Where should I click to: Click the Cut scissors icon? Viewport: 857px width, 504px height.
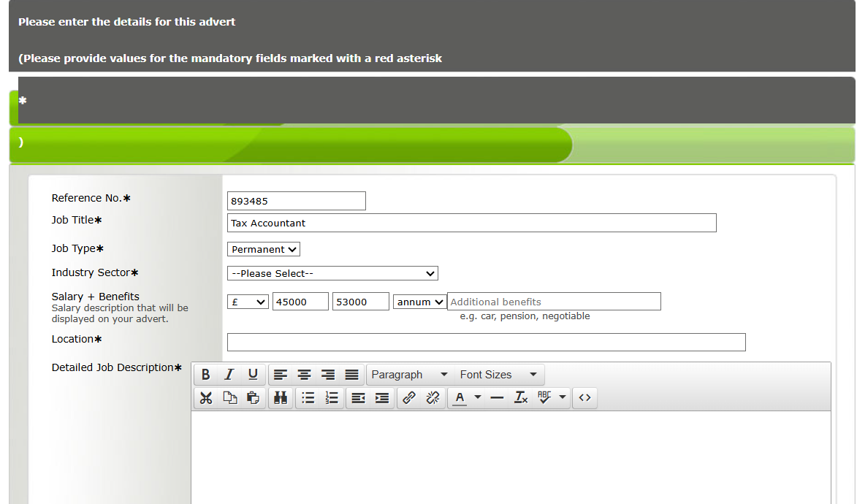pos(205,398)
